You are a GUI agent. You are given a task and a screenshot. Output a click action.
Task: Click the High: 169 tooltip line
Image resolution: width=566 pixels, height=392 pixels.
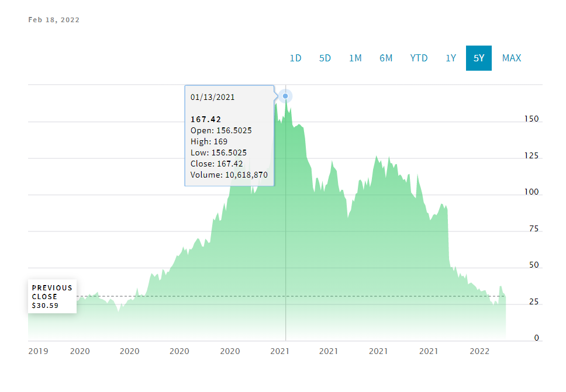pos(209,142)
